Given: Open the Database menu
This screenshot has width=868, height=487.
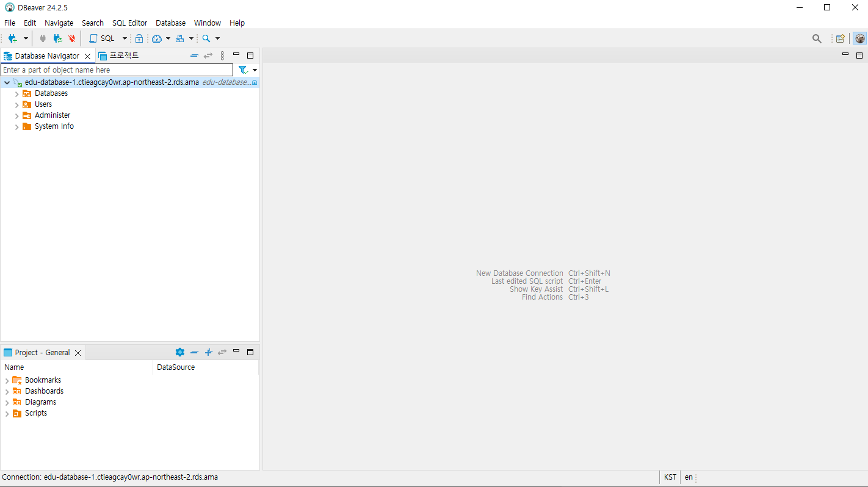Looking at the screenshot, I should point(170,23).
